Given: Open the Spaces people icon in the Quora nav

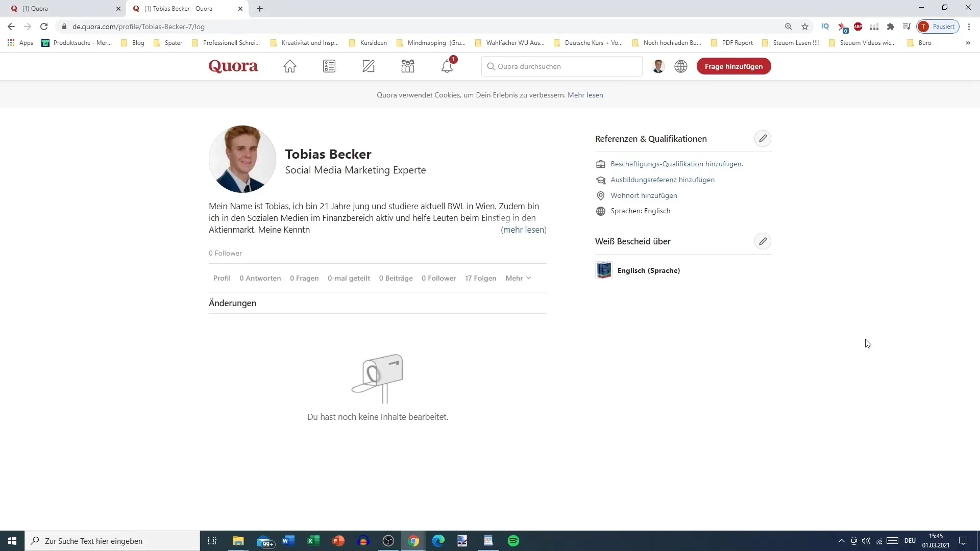Looking at the screenshot, I should [x=408, y=66].
